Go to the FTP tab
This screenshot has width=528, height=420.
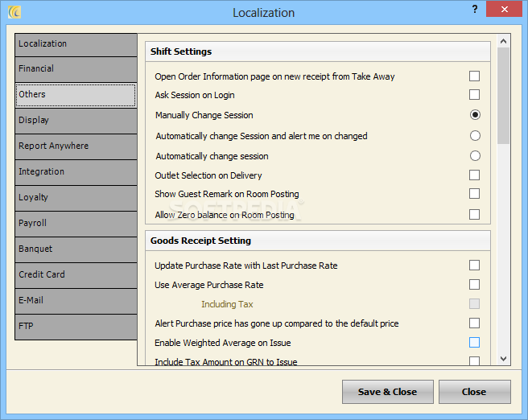click(x=76, y=327)
